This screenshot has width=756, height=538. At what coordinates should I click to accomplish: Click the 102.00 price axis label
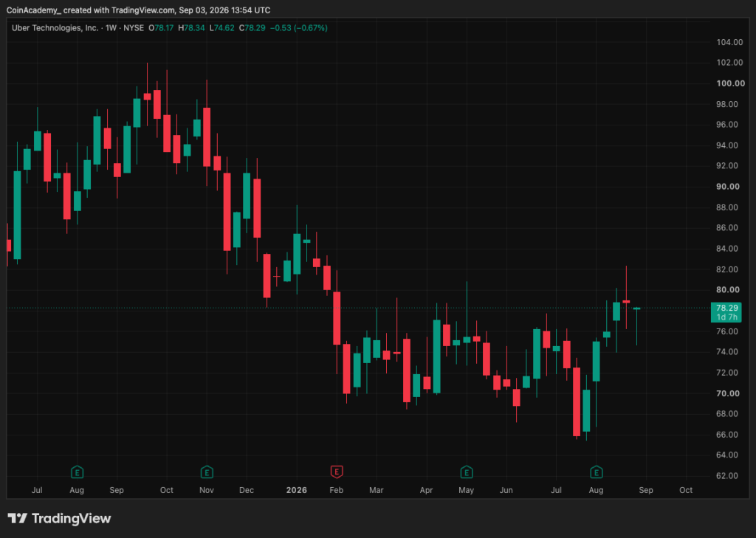click(729, 63)
